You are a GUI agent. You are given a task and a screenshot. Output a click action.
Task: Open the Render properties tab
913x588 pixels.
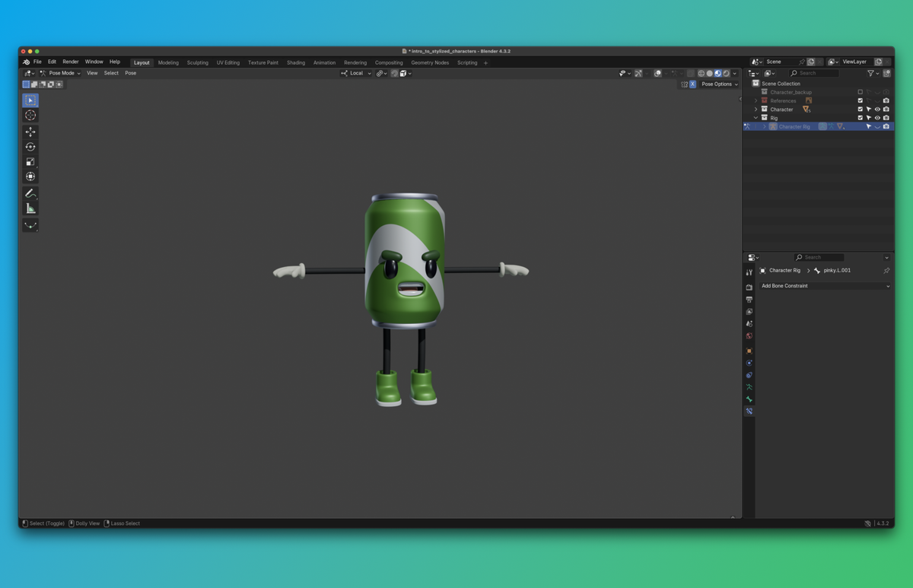[x=749, y=287]
